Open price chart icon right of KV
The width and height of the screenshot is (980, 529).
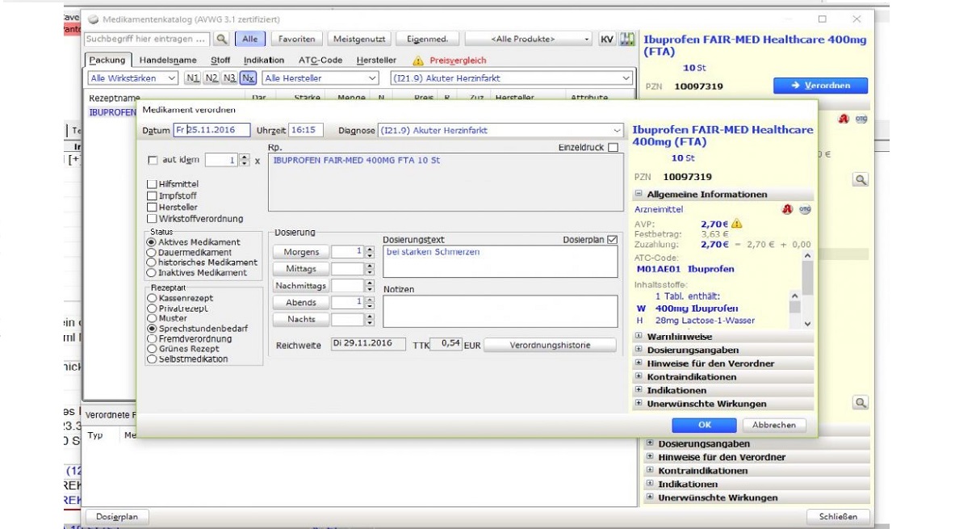click(626, 39)
